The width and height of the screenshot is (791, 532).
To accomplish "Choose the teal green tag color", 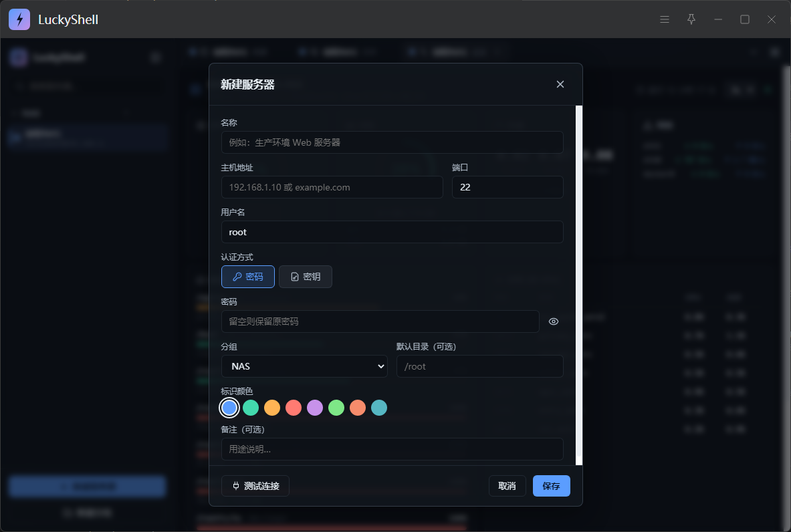I will [x=251, y=408].
